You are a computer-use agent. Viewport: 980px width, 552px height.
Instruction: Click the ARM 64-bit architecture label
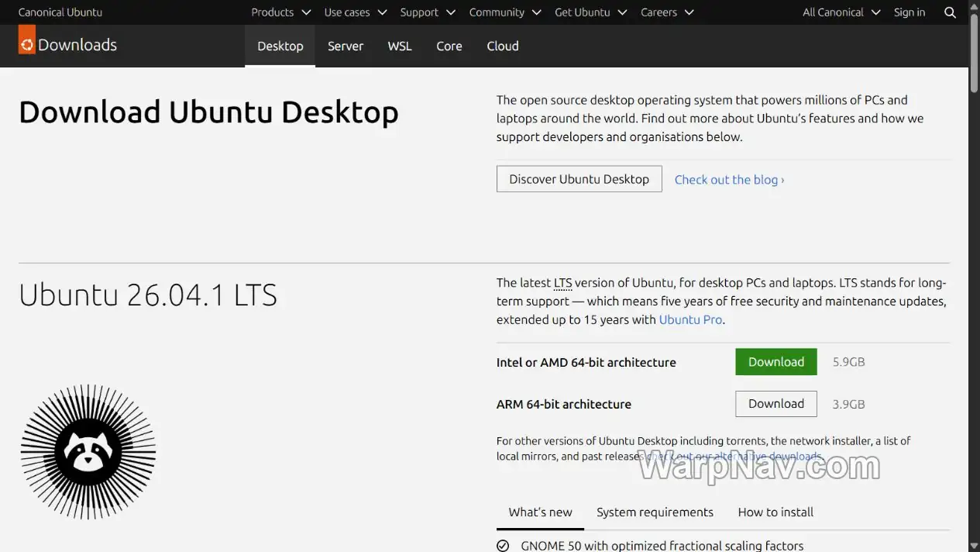point(564,404)
